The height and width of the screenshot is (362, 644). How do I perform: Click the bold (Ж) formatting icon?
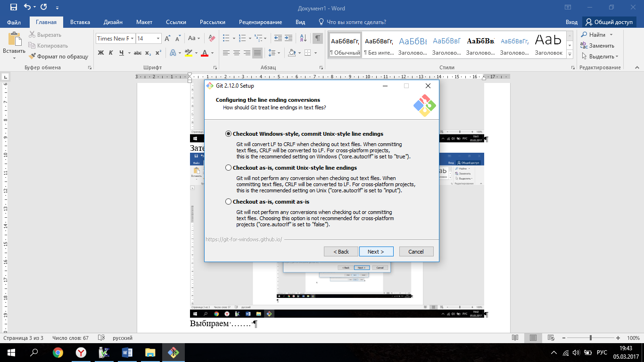[x=100, y=53]
